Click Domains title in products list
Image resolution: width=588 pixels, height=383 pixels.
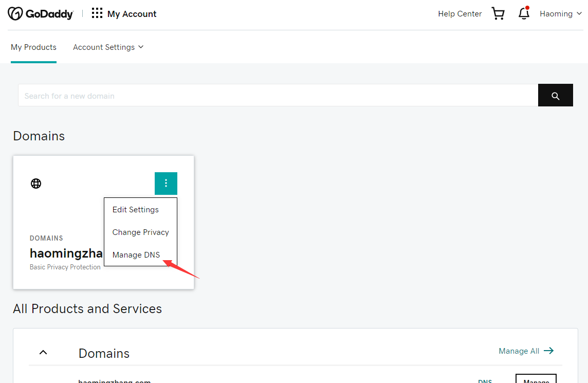coord(104,353)
